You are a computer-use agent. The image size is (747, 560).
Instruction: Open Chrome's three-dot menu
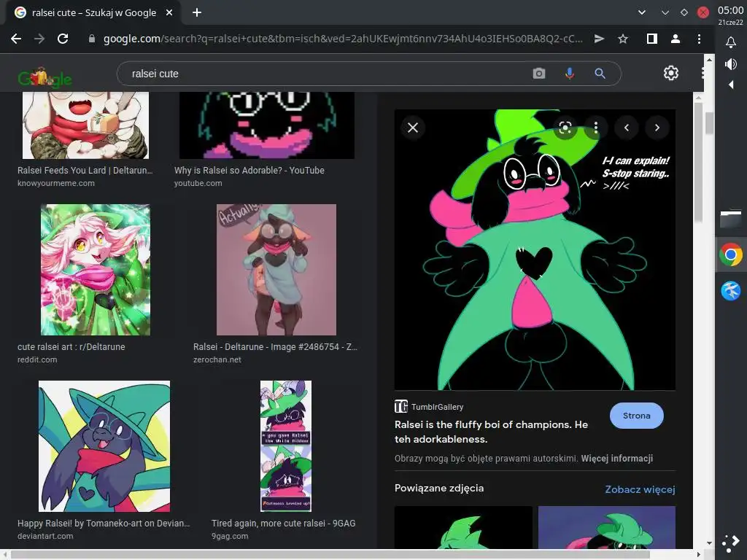699,39
